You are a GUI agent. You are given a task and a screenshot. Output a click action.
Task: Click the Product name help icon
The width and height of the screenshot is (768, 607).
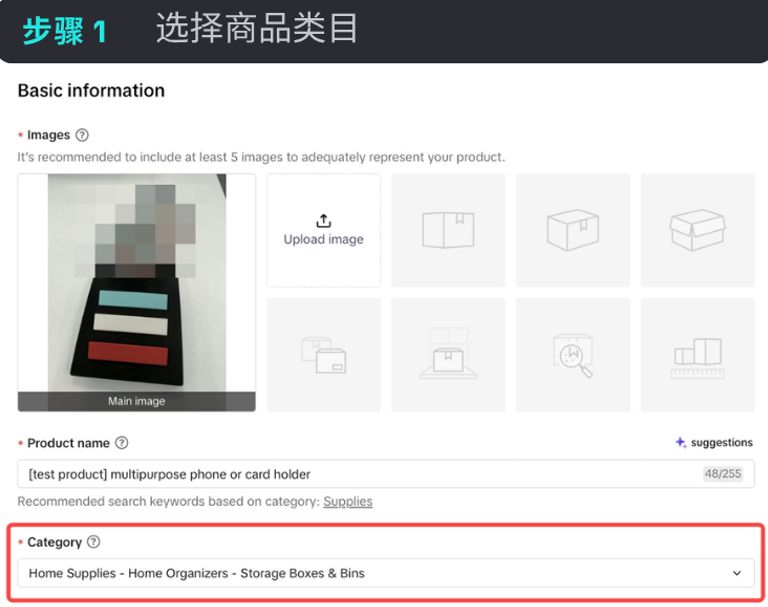click(121, 443)
